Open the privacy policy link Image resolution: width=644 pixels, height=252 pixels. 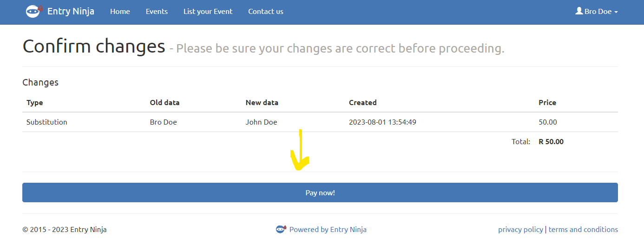(x=520, y=229)
